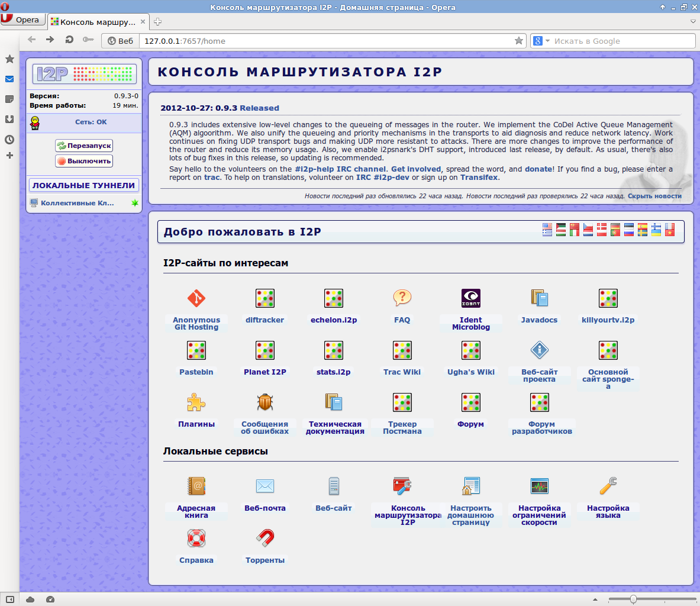Reload the page with reload button

(69, 40)
